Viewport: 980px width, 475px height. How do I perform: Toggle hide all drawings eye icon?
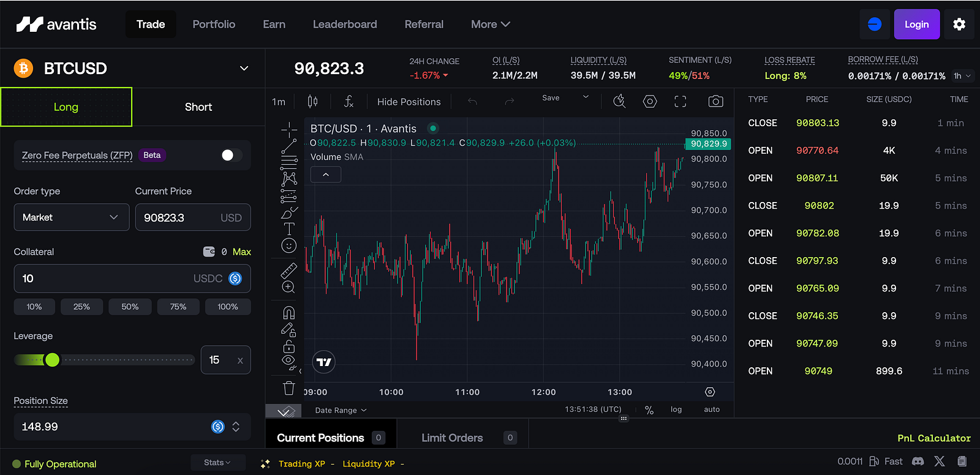(x=289, y=361)
